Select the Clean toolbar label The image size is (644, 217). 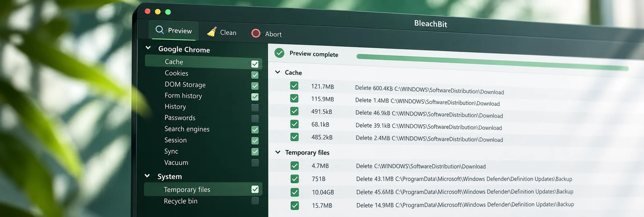click(x=228, y=33)
